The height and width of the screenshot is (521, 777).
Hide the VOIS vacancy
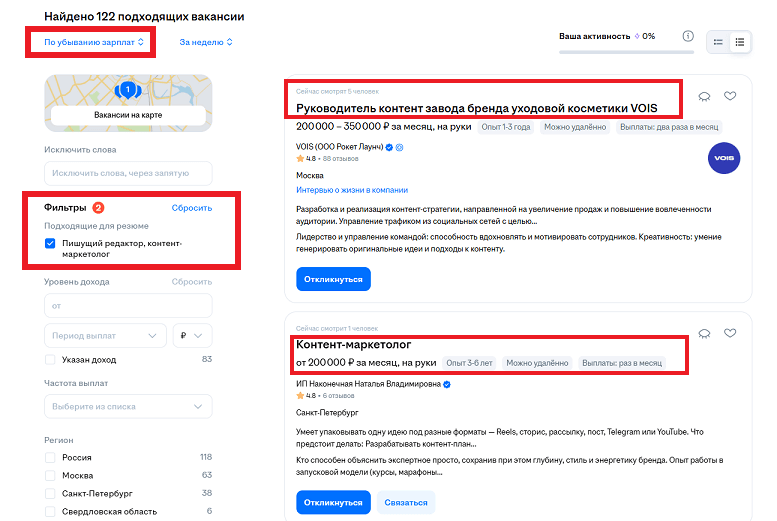pyautogui.click(x=704, y=96)
